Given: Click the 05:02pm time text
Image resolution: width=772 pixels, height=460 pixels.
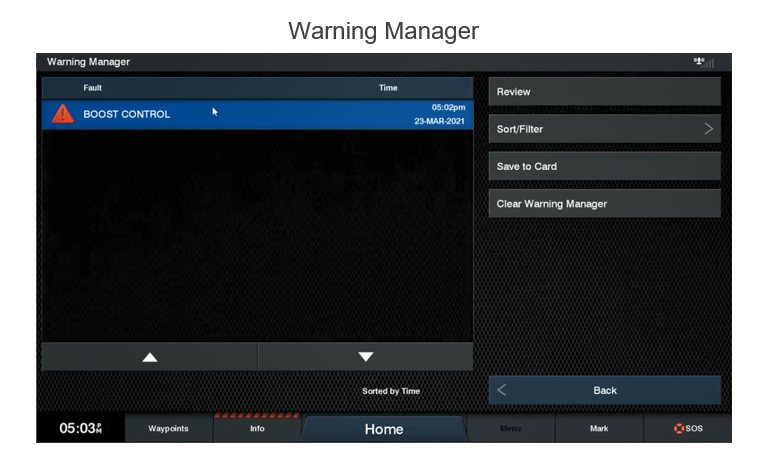Looking at the screenshot, I should tap(449, 107).
